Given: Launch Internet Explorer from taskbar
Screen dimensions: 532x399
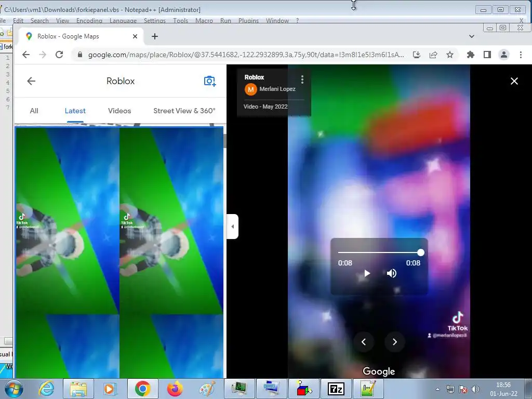Looking at the screenshot, I should [x=46, y=389].
